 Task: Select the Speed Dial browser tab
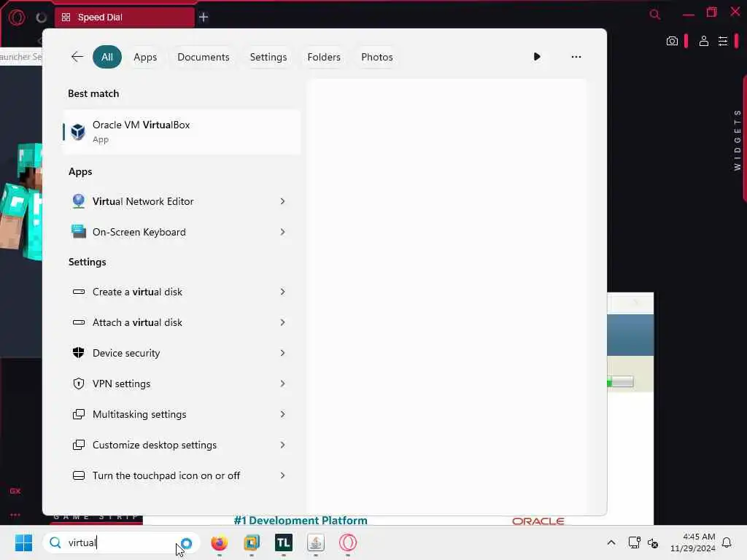(x=125, y=17)
